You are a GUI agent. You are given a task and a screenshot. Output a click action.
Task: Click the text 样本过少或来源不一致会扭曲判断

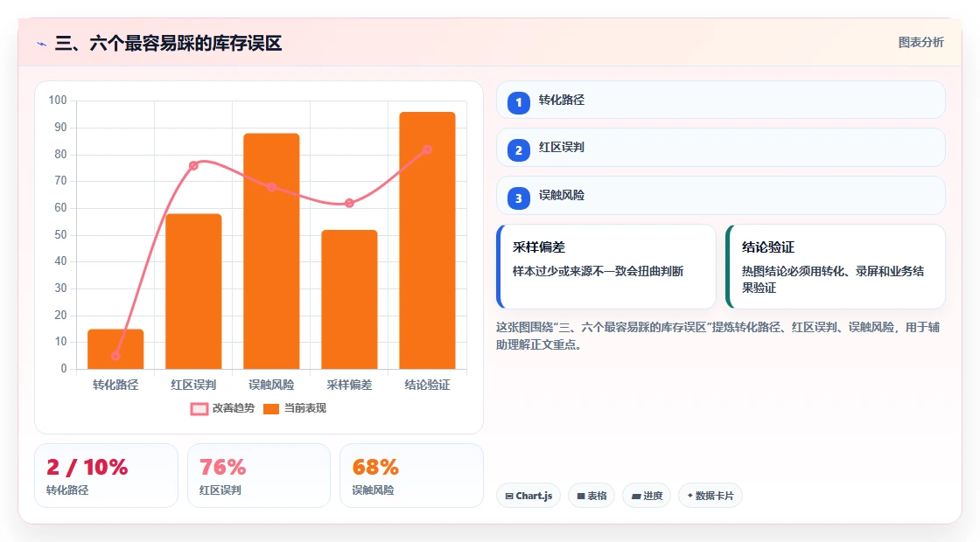pyautogui.click(x=598, y=272)
